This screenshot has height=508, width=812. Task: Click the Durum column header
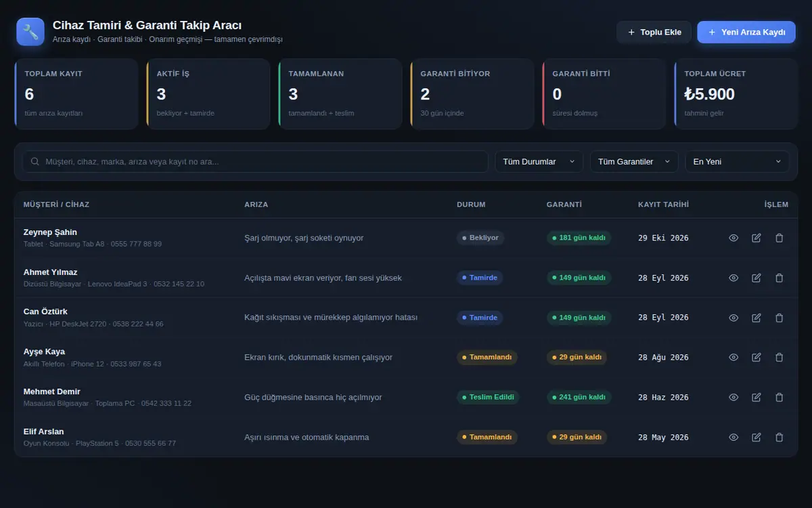tap(471, 205)
